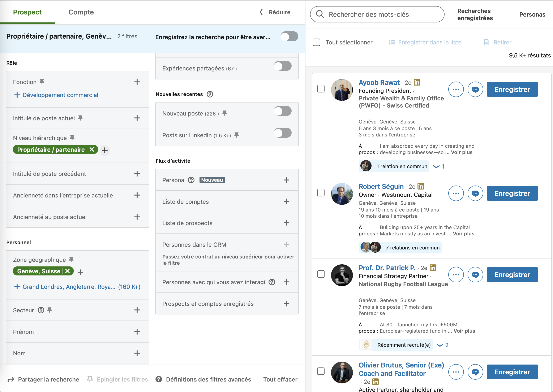Image resolution: width=553 pixels, height=392 pixels.
Task: Toggle save search alert switch
Action: click(289, 37)
